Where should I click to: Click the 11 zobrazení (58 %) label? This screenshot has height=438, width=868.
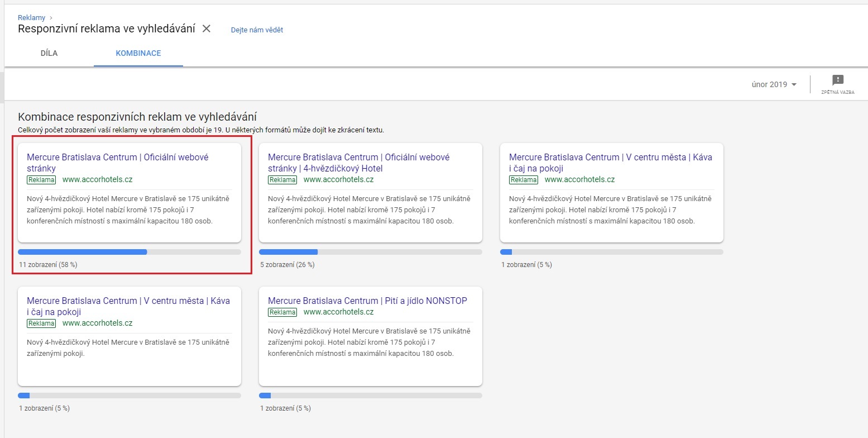[x=48, y=265]
